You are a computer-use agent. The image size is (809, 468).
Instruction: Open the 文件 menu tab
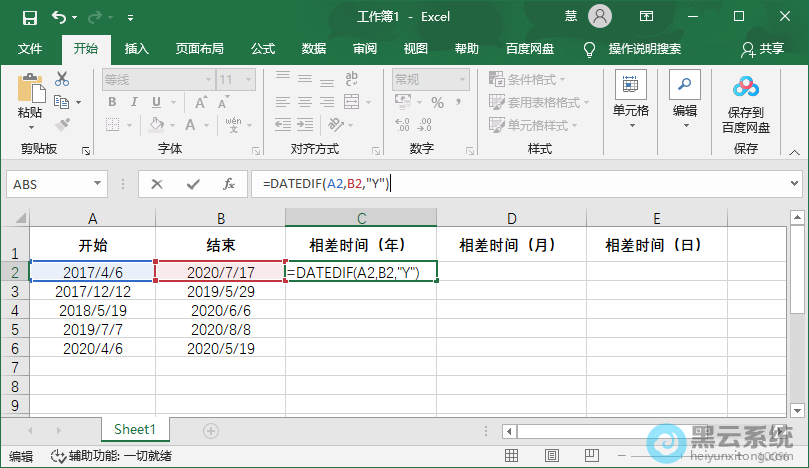30,49
